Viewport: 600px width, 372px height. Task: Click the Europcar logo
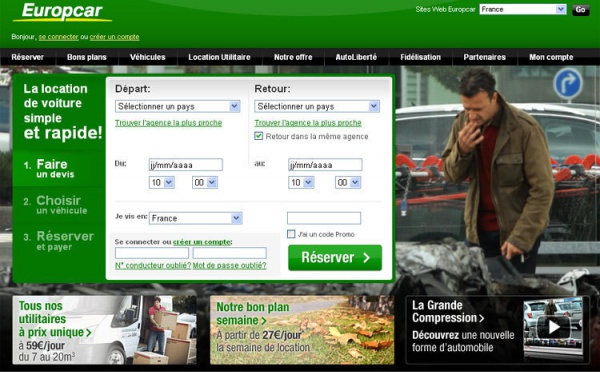[62, 11]
